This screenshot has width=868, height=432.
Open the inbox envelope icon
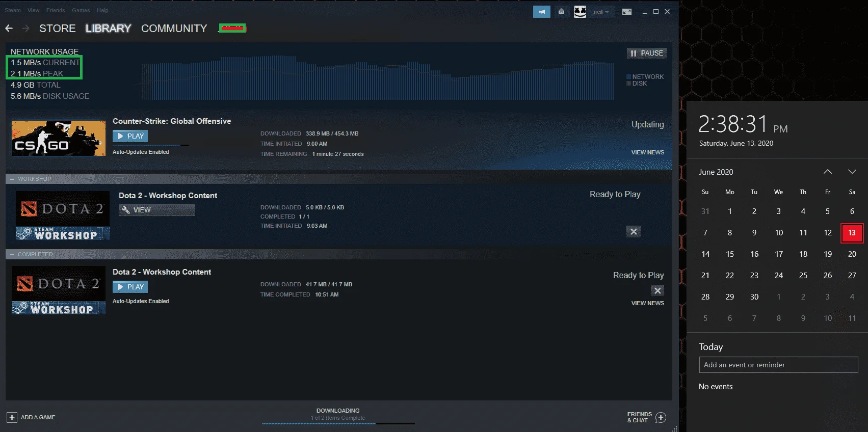pos(561,12)
